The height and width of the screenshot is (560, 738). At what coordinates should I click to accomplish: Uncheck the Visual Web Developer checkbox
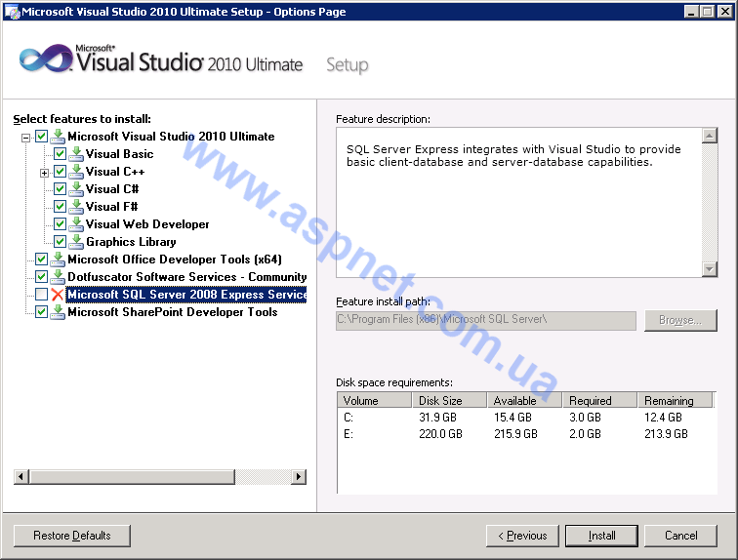60,224
